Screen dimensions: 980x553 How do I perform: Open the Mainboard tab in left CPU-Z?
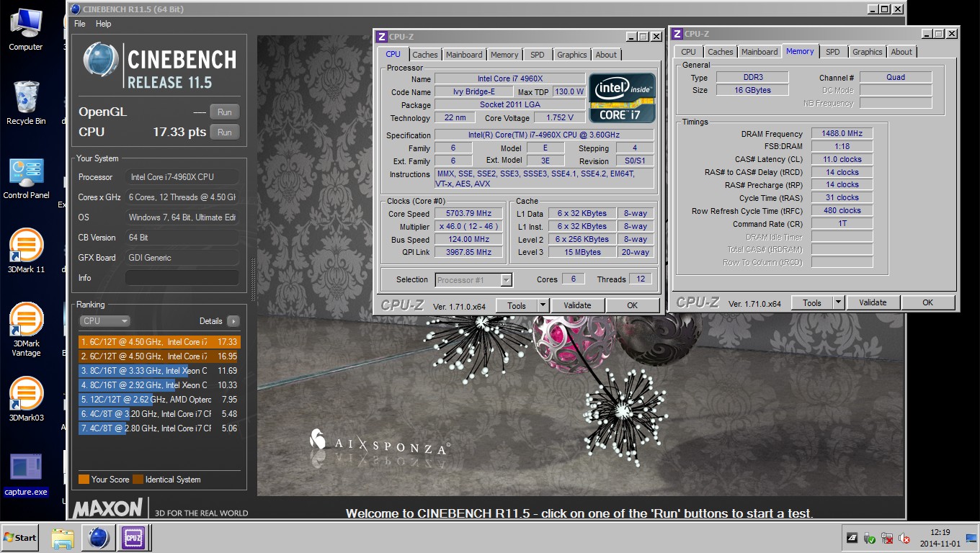click(464, 55)
